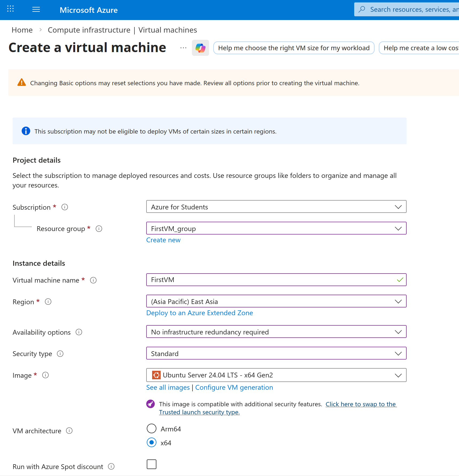Click the Project details heading
Viewport: 459px width, 476px height.
[37, 160]
